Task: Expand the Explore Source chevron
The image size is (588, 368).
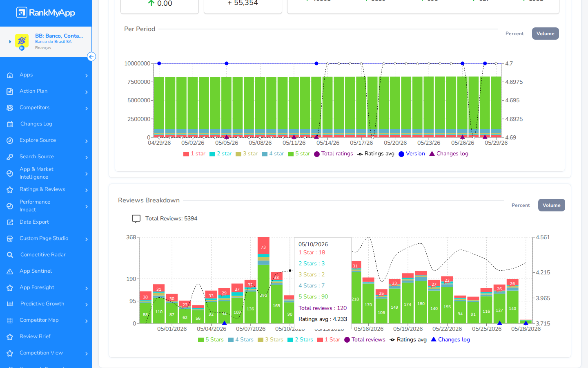Action: click(87, 141)
